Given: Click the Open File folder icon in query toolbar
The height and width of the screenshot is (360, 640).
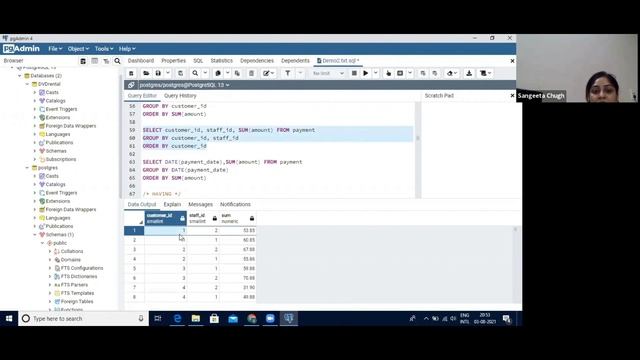Looking at the screenshot, I should pyautogui.click(x=146, y=73).
